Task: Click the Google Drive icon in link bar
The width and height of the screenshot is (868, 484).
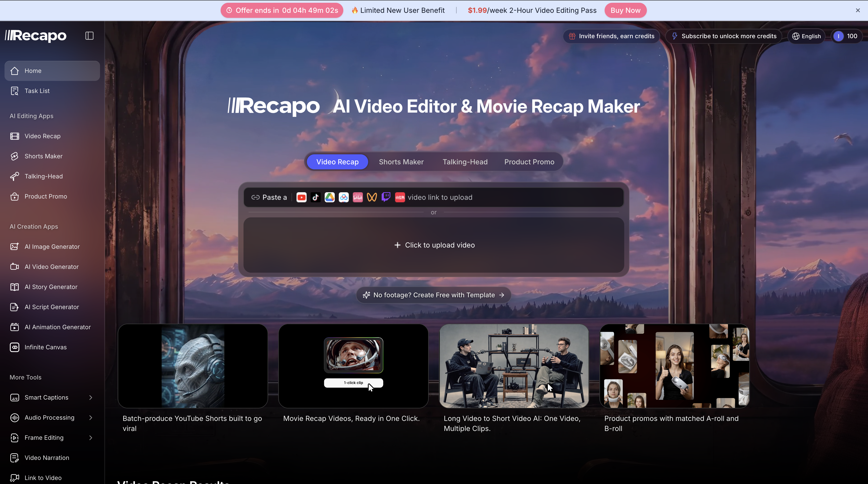Action: pyautogui.click(x=329, y=198)
